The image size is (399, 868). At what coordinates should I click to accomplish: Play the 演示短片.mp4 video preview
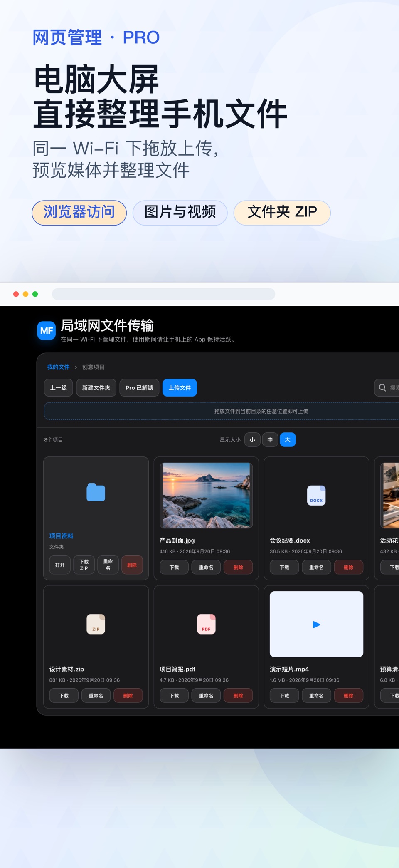pyautogui.click(x=316, y=624)
